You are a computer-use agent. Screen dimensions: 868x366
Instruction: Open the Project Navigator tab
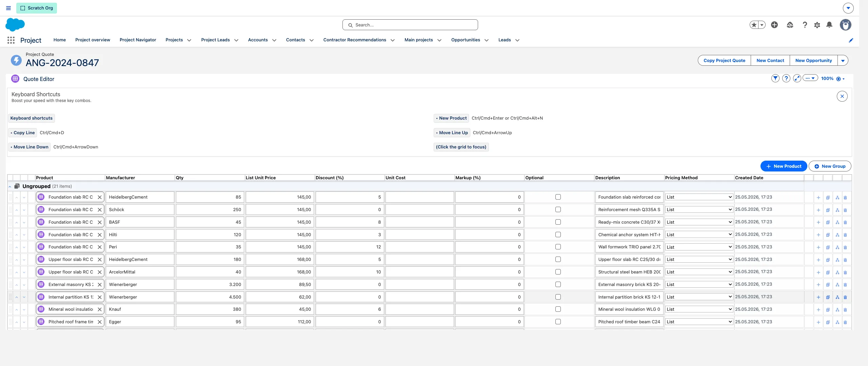(138, 40)
